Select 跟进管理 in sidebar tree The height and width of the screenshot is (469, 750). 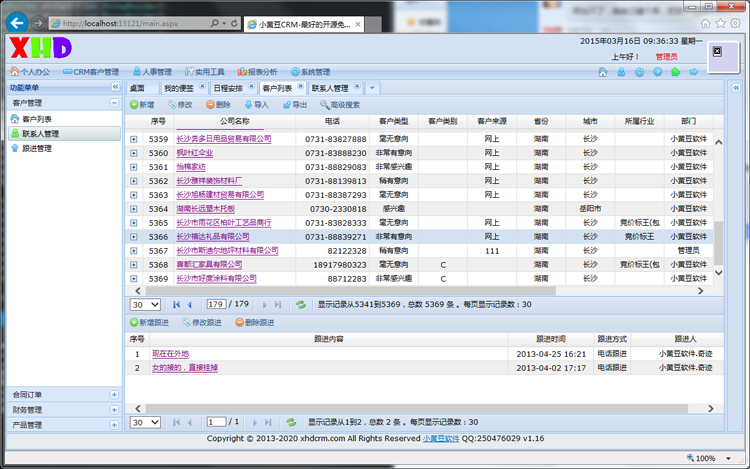[x=36, y=148]
